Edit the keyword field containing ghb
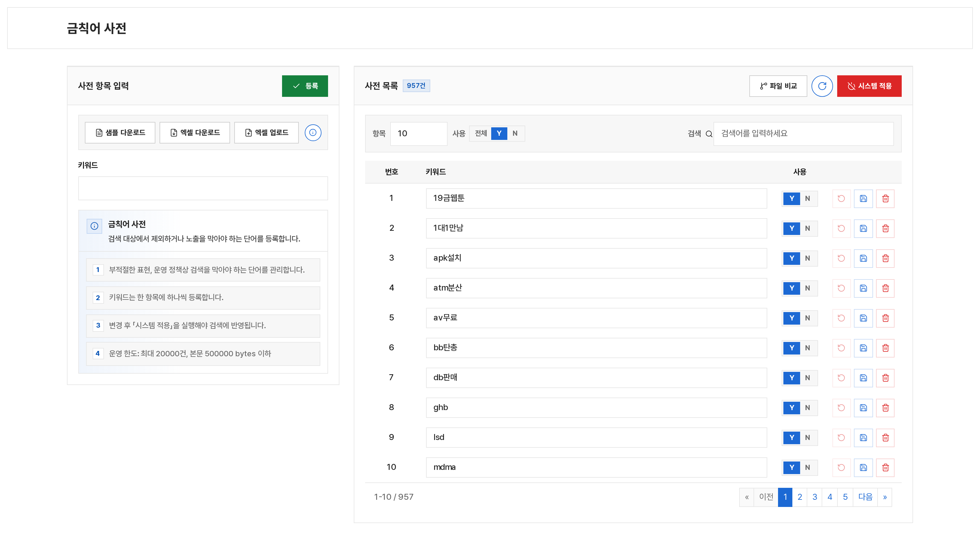 596,408
